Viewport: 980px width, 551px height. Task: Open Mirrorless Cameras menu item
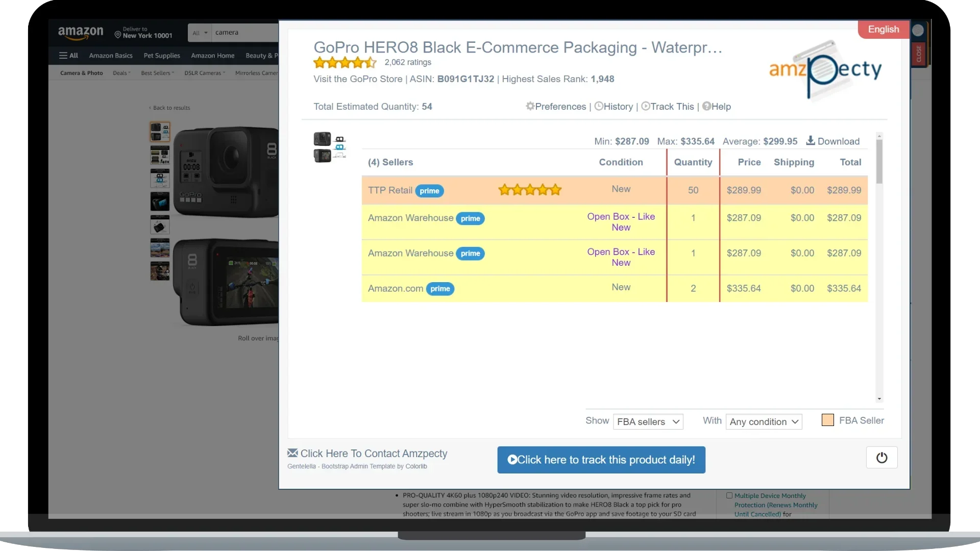click(x=257, y=73)
